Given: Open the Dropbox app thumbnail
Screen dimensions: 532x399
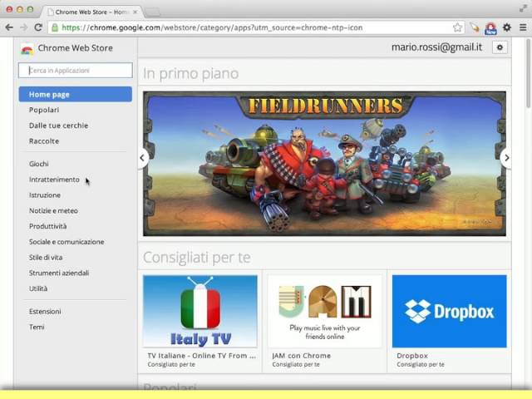Looking at the screenshot, I should coord(449,311).
